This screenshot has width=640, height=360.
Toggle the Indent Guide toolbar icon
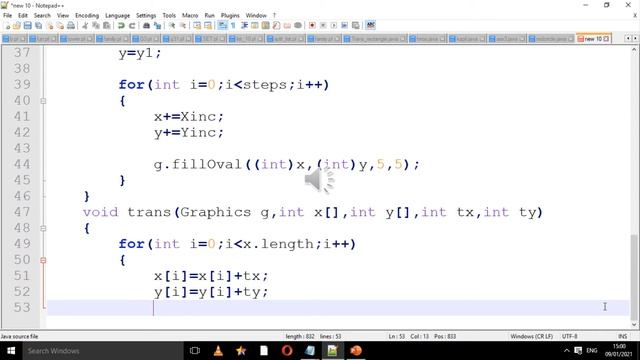(244, 26)
